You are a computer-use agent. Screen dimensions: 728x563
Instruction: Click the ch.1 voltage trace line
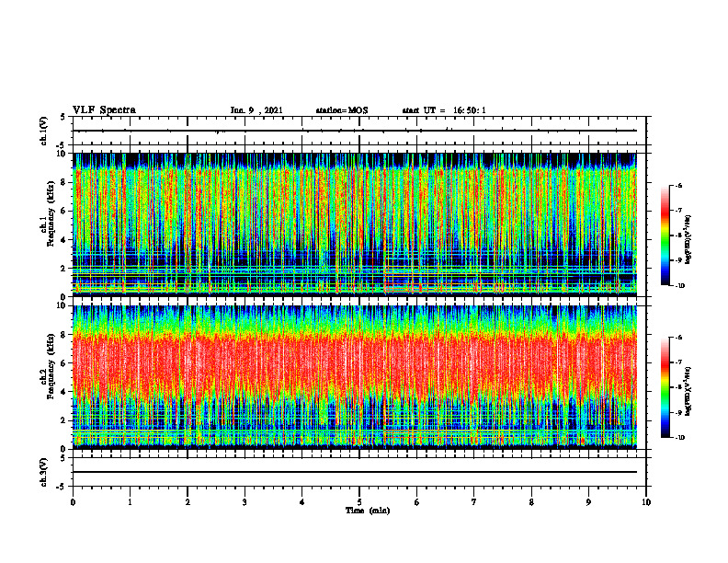355,131
